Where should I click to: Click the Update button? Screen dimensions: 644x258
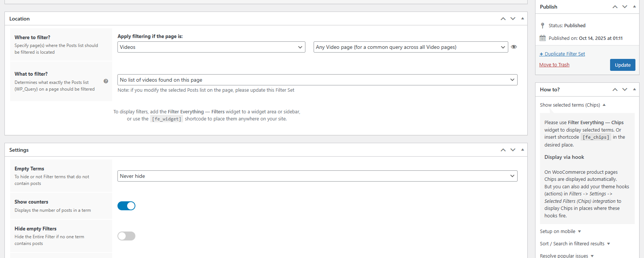point(622,65)
